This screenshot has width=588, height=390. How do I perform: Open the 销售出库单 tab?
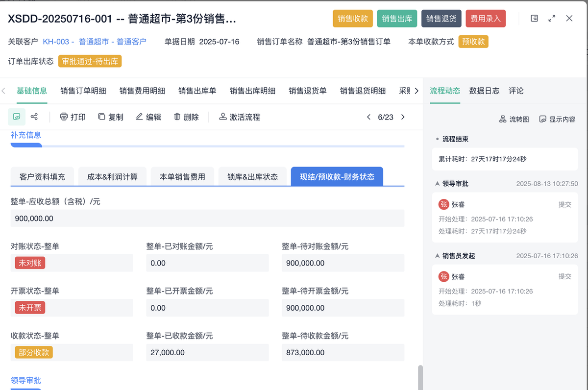pos(197,91)
